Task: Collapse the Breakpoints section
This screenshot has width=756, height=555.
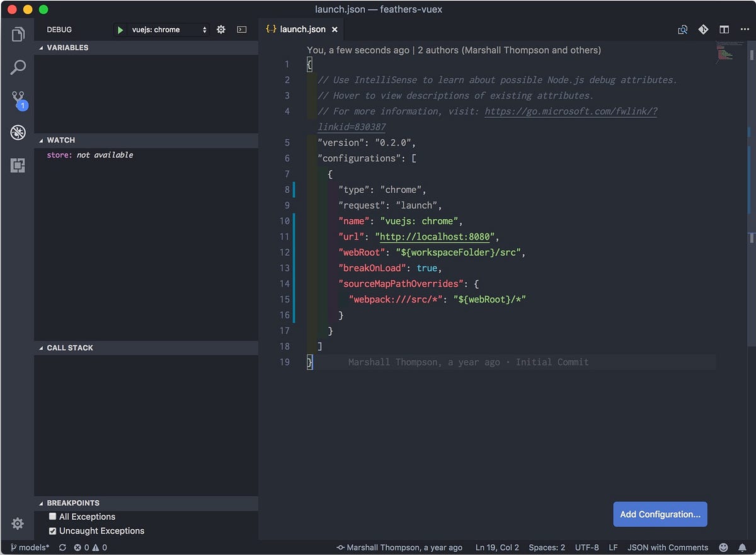Action: [x=41, y=503]
